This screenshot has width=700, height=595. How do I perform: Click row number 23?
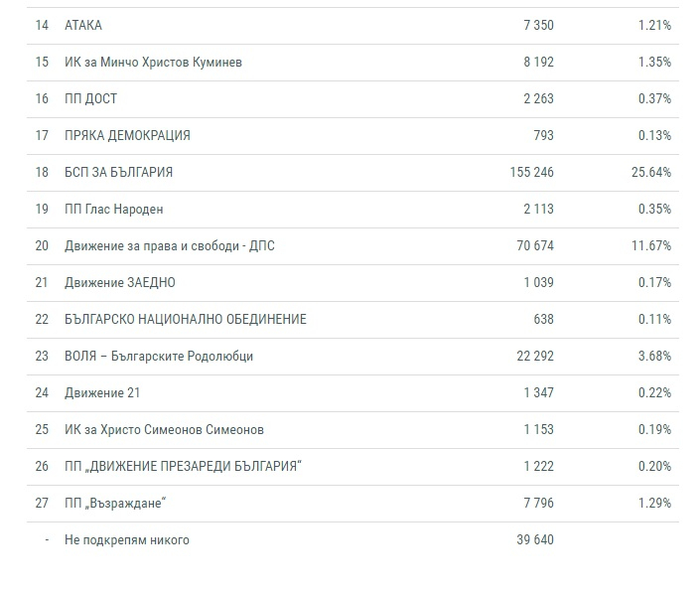point(42,356)
